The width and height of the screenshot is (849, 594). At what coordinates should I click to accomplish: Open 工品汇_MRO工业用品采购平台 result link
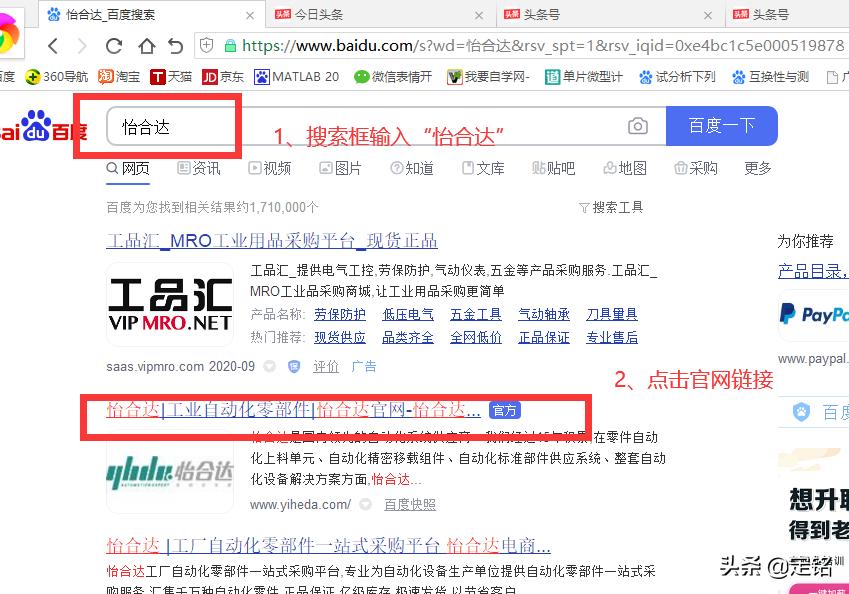272,241
